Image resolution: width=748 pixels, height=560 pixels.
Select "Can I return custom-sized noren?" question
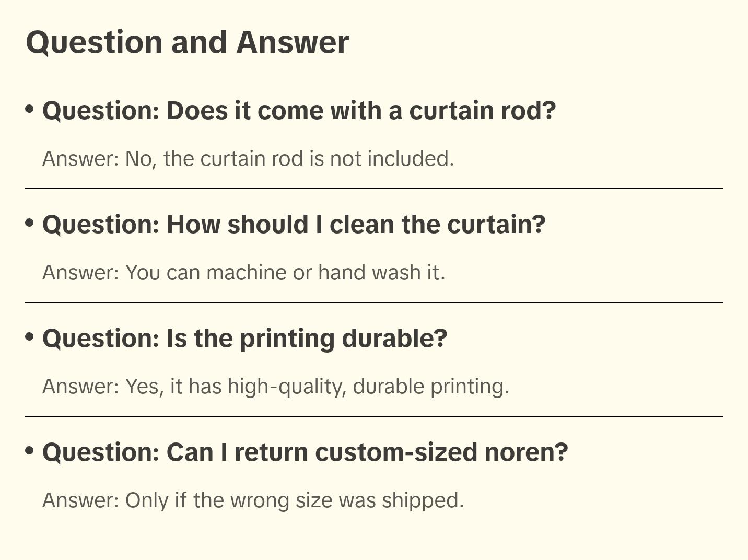[x=305, y=452]
